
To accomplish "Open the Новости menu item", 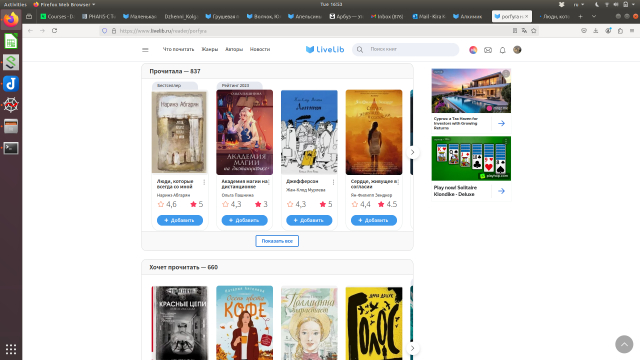I will (x=260, y=49).
